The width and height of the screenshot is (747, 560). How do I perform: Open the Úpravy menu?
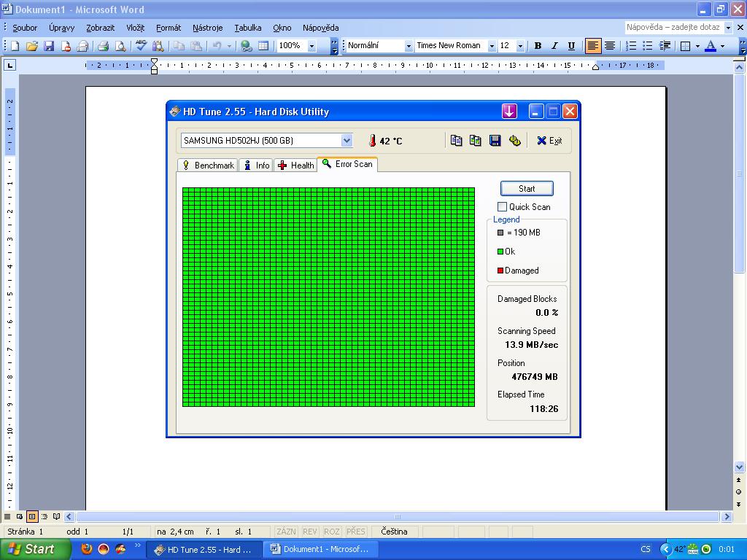61,28
